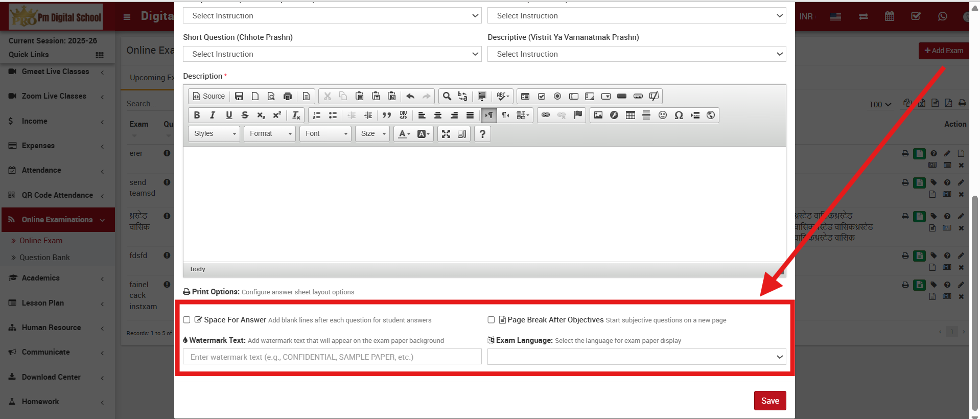Viewport: 980px width, 419px height.
Task: Expand Short Question Select Instruction dropdown
Action: pos(332,54)
